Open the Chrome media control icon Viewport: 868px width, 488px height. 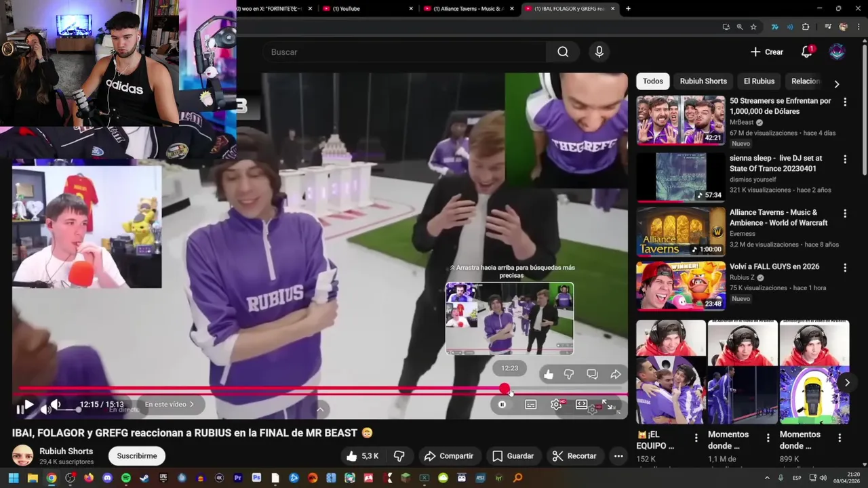pyautogui.click(x=828, y=27)
